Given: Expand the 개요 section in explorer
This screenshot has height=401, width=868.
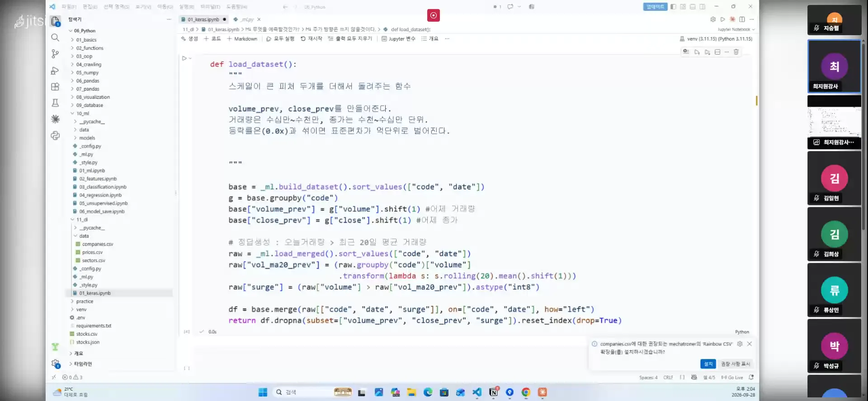Looking at the screenshot, I should pos(78,354).
